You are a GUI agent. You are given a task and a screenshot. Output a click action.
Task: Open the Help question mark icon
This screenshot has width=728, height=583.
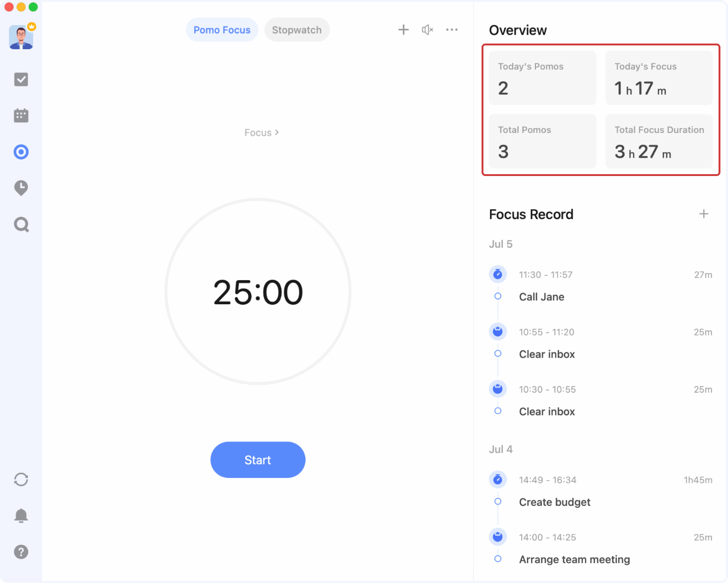(21, 552)
